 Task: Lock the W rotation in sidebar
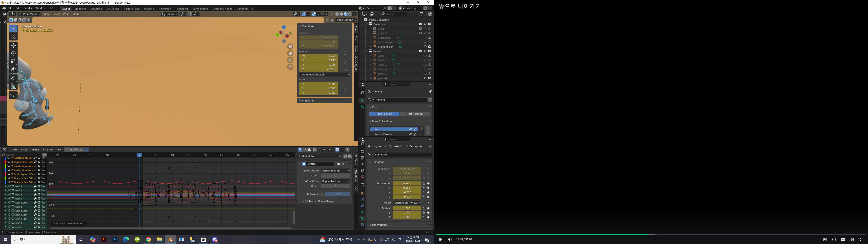[345, 56]
